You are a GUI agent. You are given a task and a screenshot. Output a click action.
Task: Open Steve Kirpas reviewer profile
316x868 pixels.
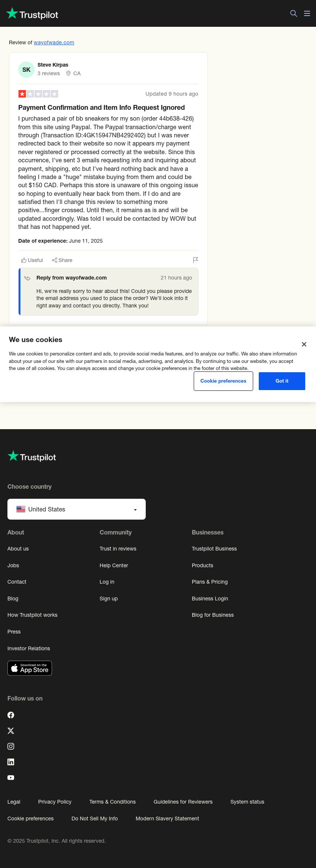[53, 65]
